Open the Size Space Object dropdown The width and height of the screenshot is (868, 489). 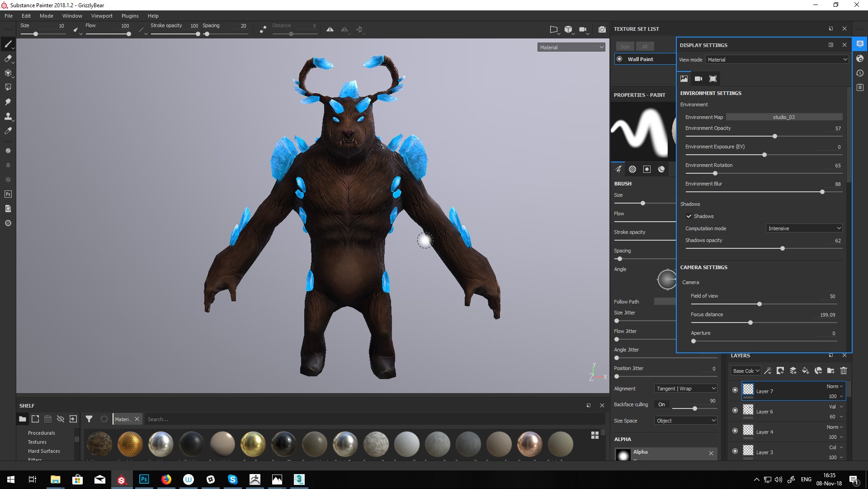pyautogui.click(x=686, y=421)
